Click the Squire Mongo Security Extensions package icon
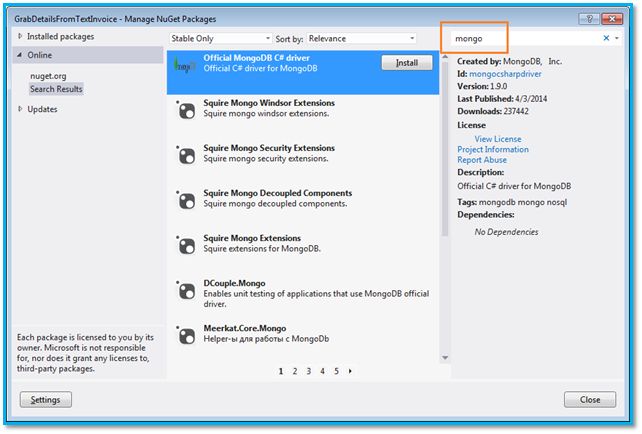Screen dimensions: 642x434 [x=186, y=156]
